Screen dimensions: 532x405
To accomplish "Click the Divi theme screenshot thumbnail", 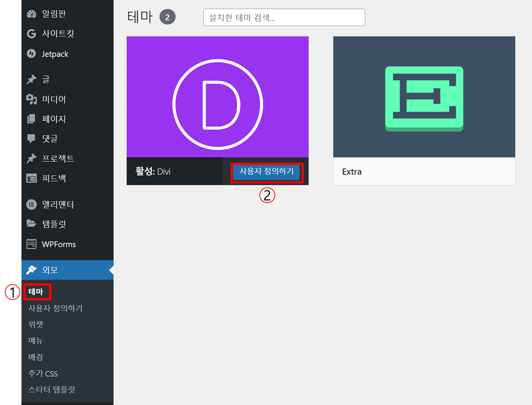I will [218, 97].
